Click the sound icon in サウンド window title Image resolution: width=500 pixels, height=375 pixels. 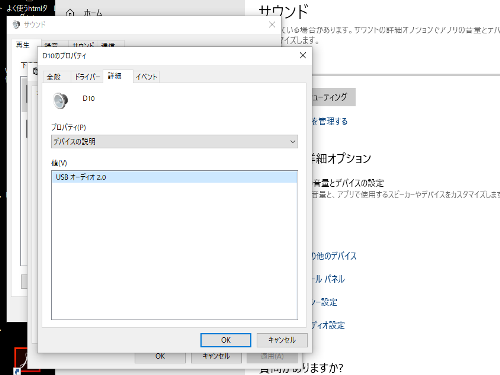coord(16,25)
